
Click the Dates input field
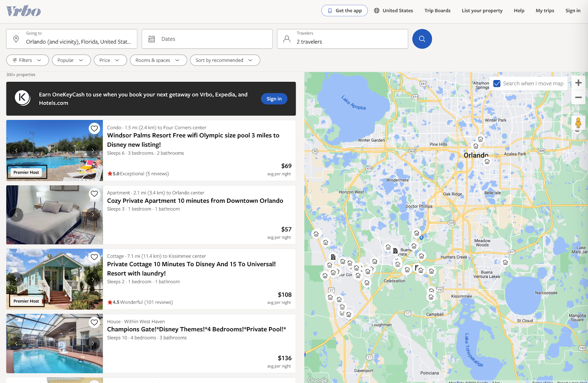[207, 39]
